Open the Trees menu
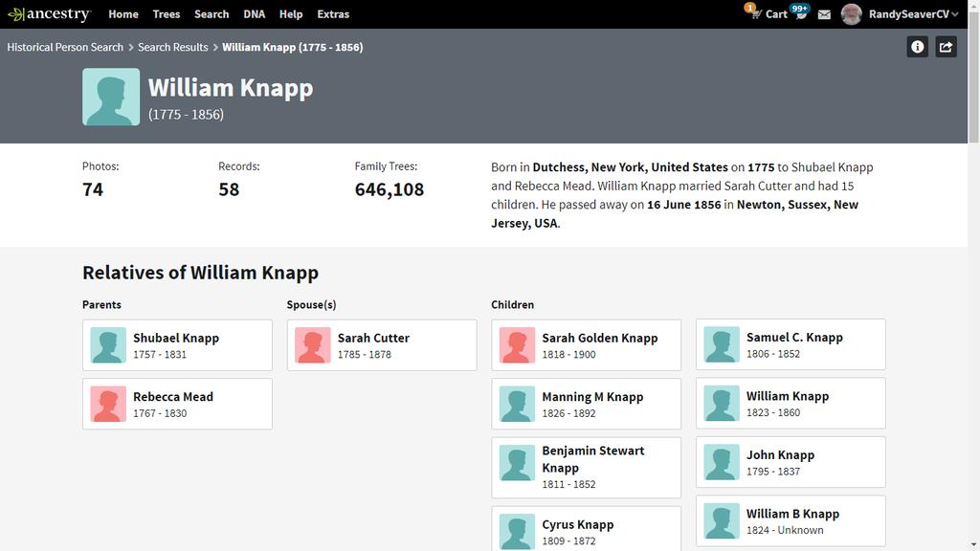The height and width of the screenshot is (551, 980). pos(167,13)
